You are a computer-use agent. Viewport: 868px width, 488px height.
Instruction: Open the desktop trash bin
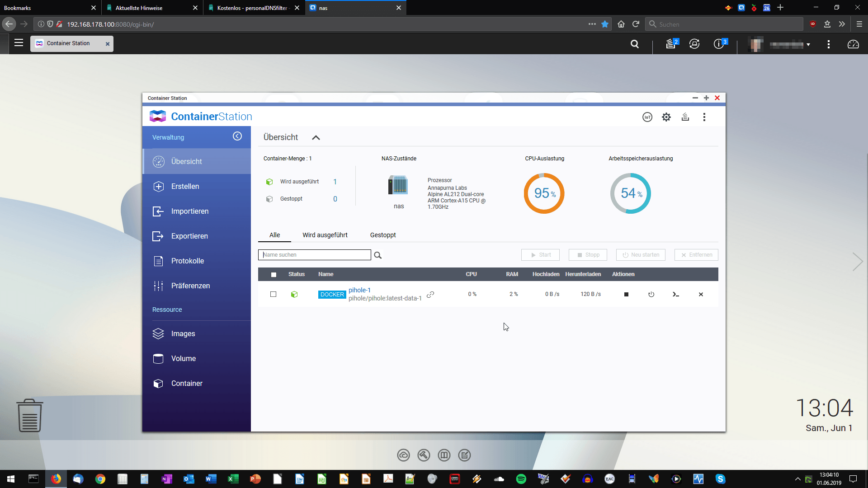click(30, 415)
